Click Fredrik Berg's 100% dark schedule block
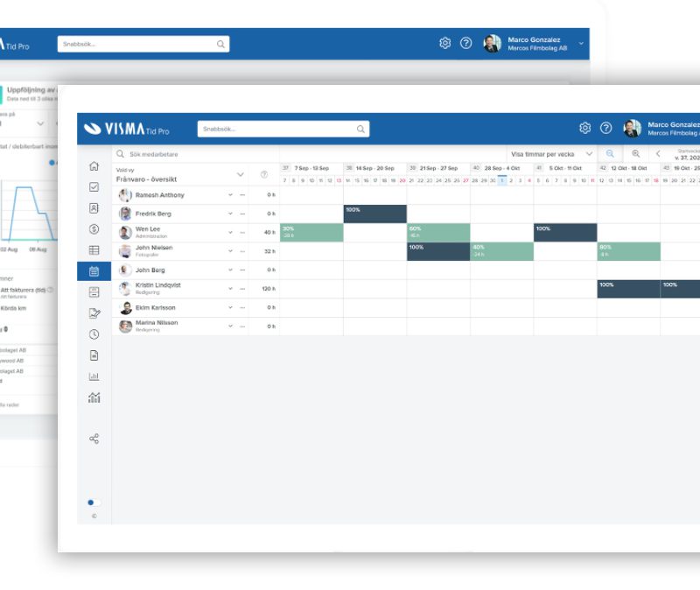This screenshot has width=700, height=590. 374,214
